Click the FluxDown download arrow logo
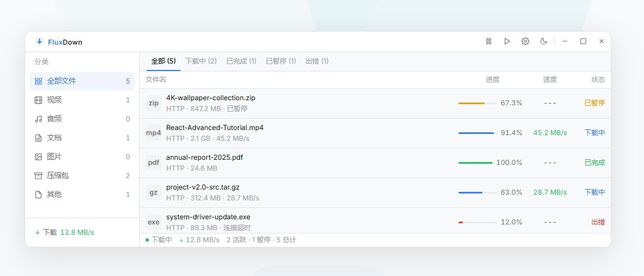Screen dimensions: 644x276 (40, 41)
